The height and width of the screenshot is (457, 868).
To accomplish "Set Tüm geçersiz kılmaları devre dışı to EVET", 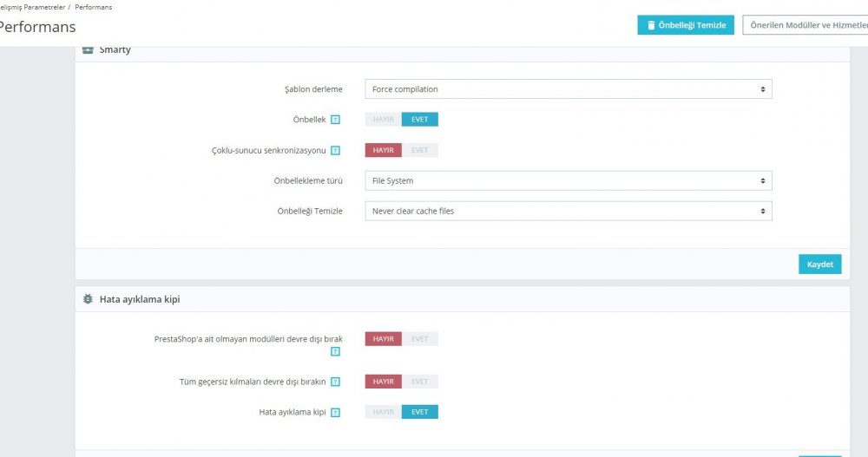I will [419, 382].
